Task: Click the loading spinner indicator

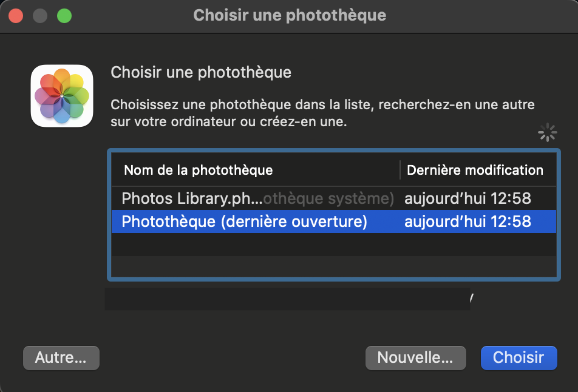Action: pos(548,133)
